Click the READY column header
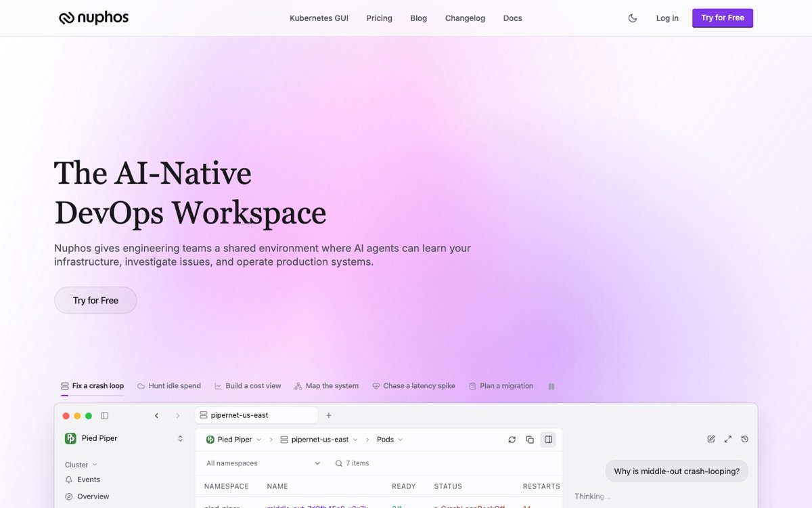The width and height of the screenshot is (812, 508). [x=404, y=486]
